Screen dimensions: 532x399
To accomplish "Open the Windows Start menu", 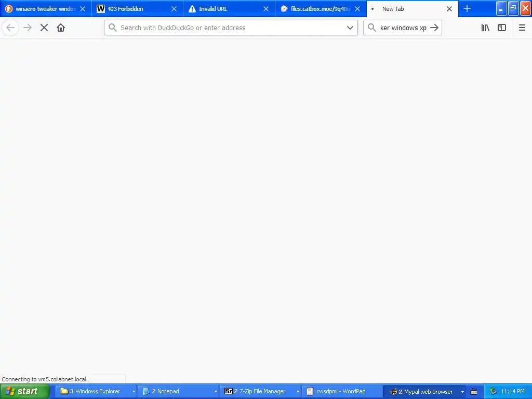I will click(25, 391).
